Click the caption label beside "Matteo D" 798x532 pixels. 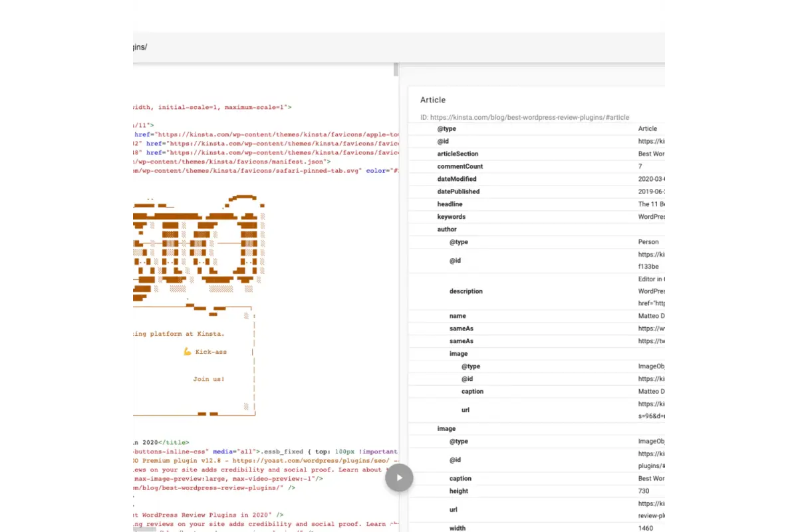click(x=473, y=392)
